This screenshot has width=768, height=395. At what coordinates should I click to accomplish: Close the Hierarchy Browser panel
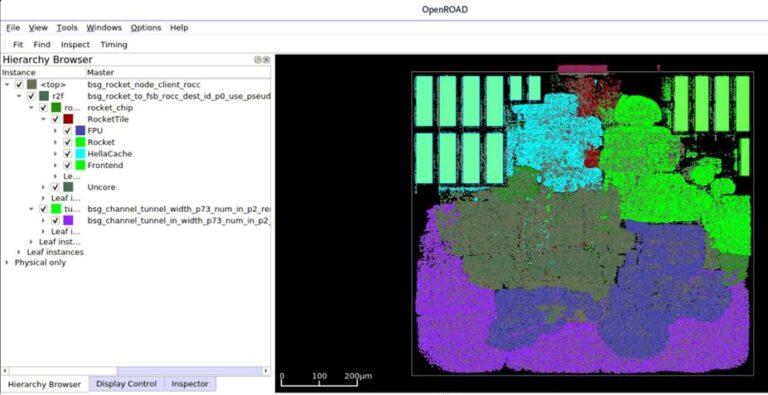266,60
